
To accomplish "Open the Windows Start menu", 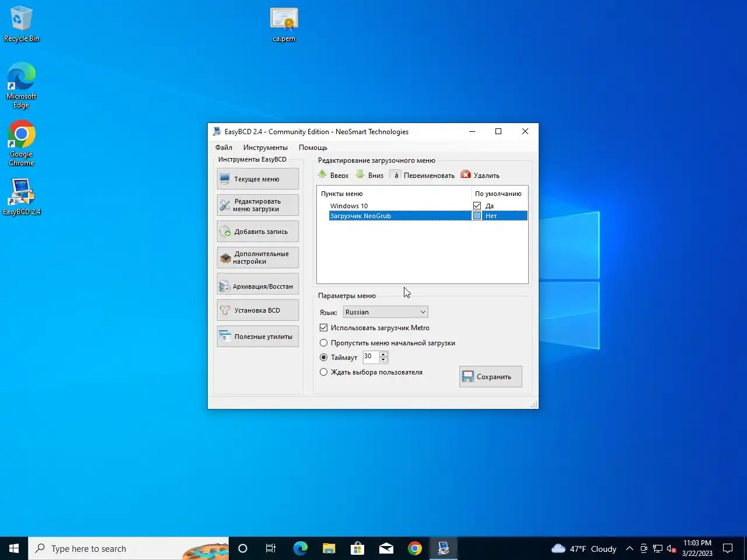I will pos(14,548).
